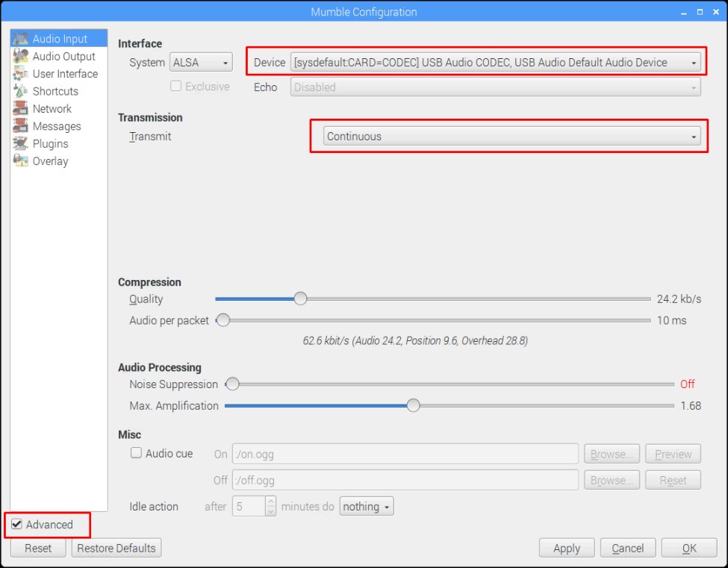Click the Overlay sidebar icon
The width and height of the screenshot is (728, 568).
(20, 161)
